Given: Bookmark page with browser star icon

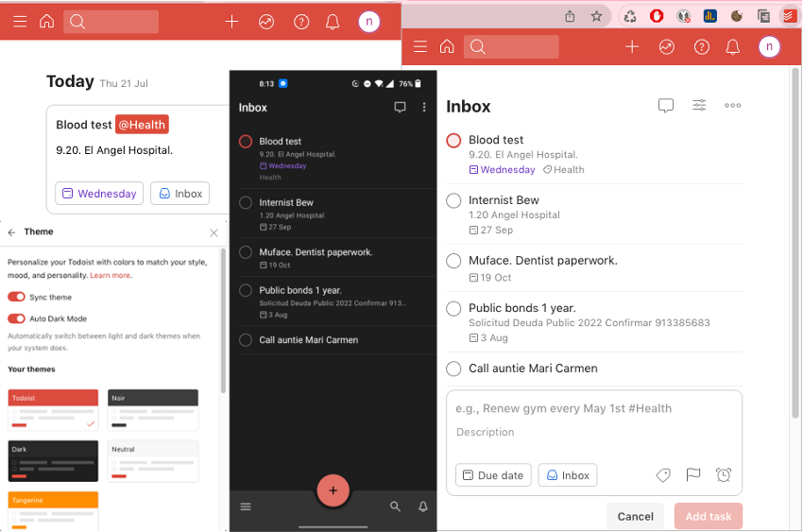Looking at the screenshot, I should [x=596, y=16].
